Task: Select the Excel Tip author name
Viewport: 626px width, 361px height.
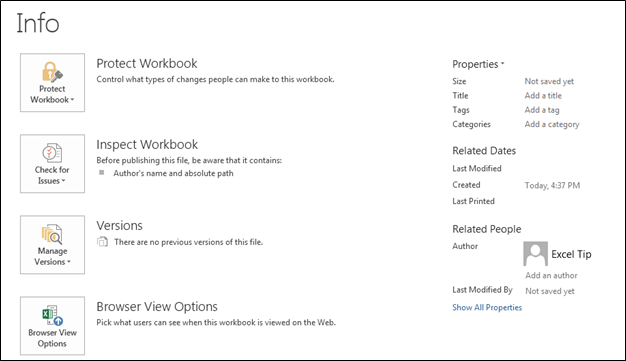Action: pyautogui.click(x=571, y=254)
